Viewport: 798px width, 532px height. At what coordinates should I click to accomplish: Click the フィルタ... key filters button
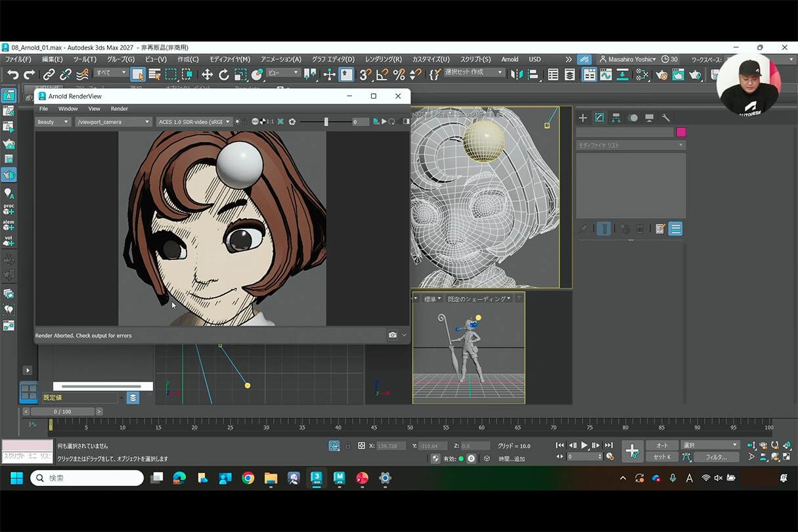[x=716, y=456]
